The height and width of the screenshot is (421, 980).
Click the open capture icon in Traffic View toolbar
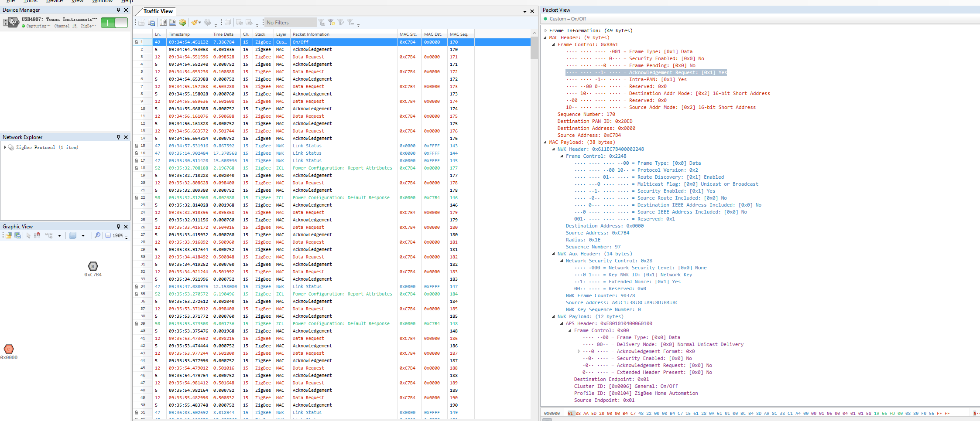pyautogui.click(x=142, y=22)
